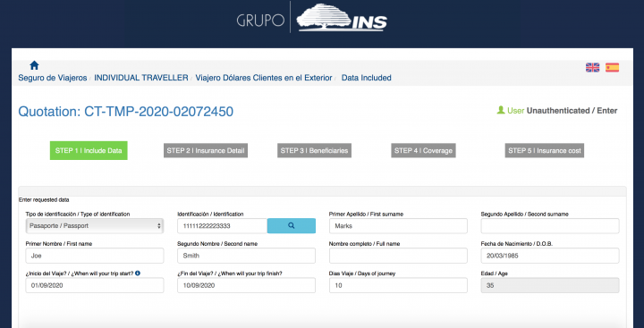Viewport: 644px width, 328px height.
Task: Click the trip finish date field 10/09/2020
Action: coord(247,285)
